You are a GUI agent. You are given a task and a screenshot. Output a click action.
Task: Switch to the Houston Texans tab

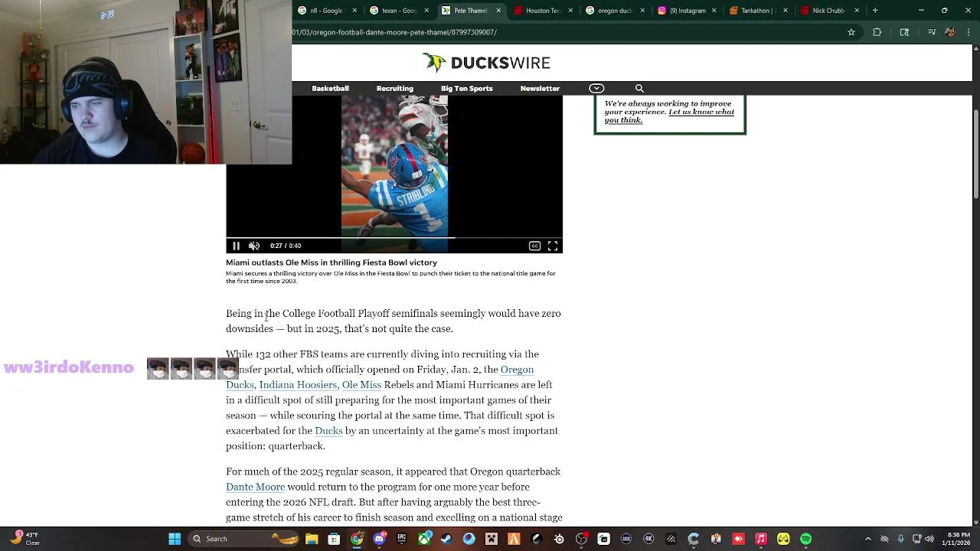pos(543,11)
